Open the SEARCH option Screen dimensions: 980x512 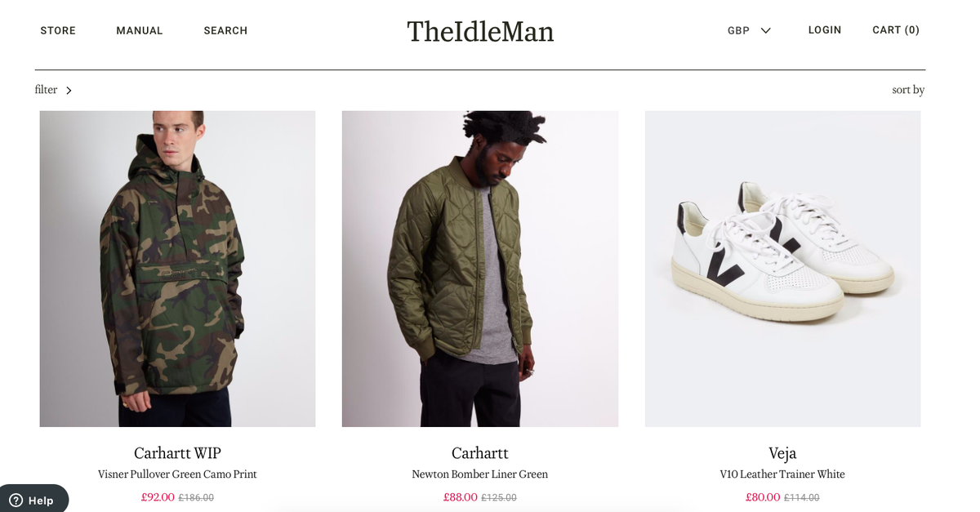click(x=225, y=31)
